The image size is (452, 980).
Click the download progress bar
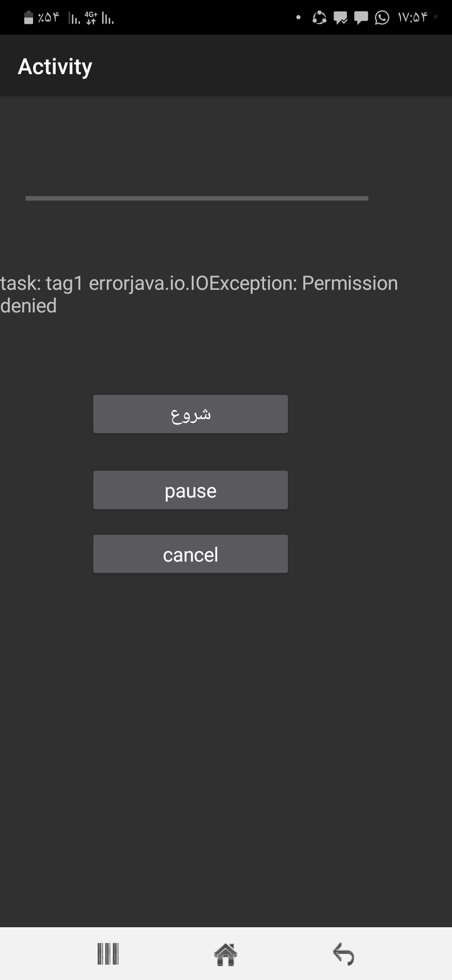coord(197,198)
